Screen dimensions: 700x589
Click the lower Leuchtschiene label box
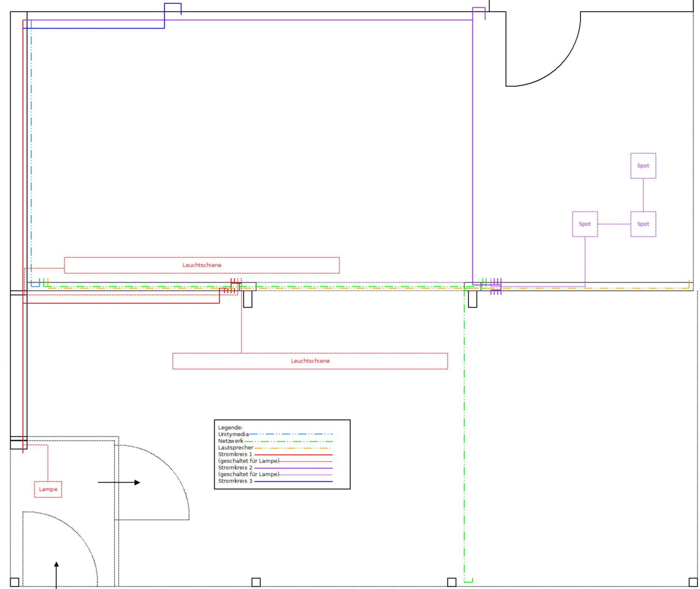[310, 361]
